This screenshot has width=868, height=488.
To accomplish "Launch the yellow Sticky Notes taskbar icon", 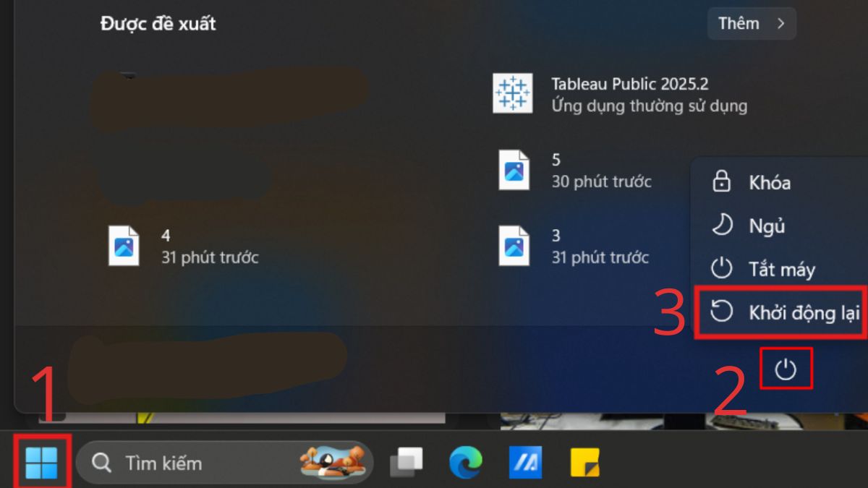I will tap(583, 462).
